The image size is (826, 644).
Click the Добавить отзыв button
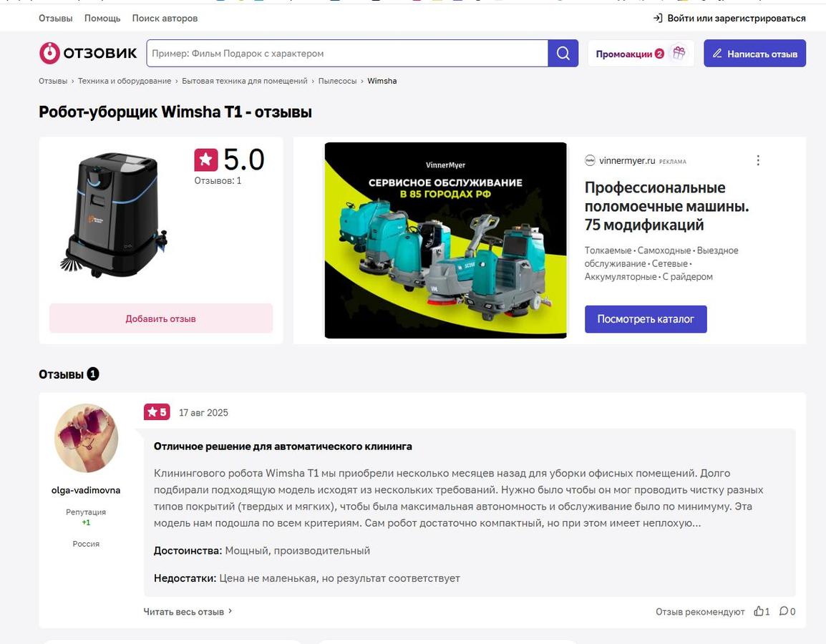click(160, 318)
